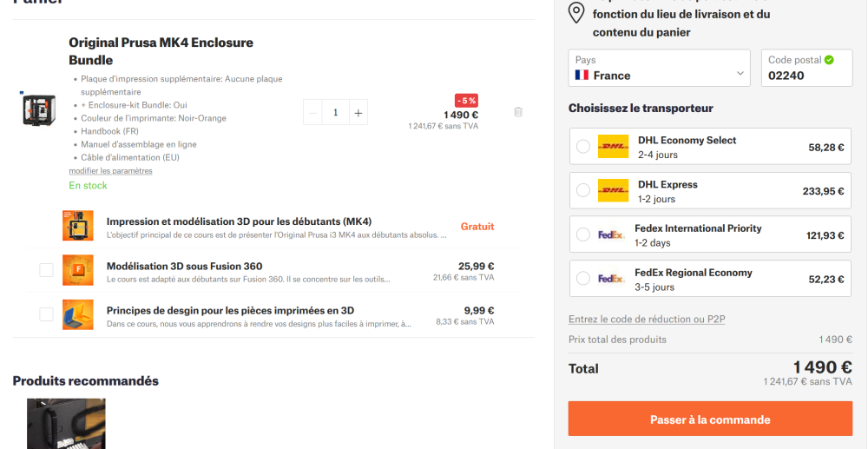Image resolution: width=868 pixels, height=449 pixels.
Task: Select DHL Economy Select shipping
Action: pyautogui.click(x=710, y=147)
